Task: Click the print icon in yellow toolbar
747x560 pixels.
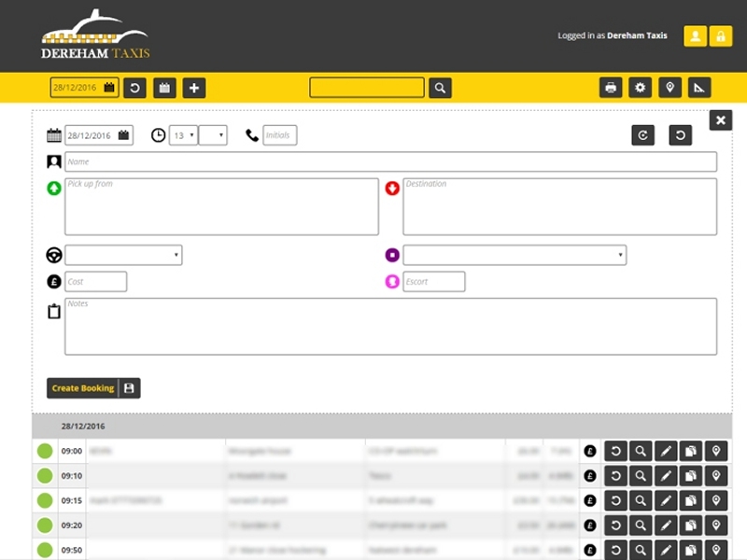Action: pyautogui.click(x=611, y=88)
